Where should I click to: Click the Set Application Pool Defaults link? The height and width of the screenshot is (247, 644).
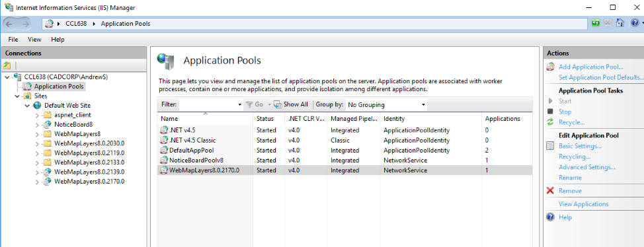601,77
